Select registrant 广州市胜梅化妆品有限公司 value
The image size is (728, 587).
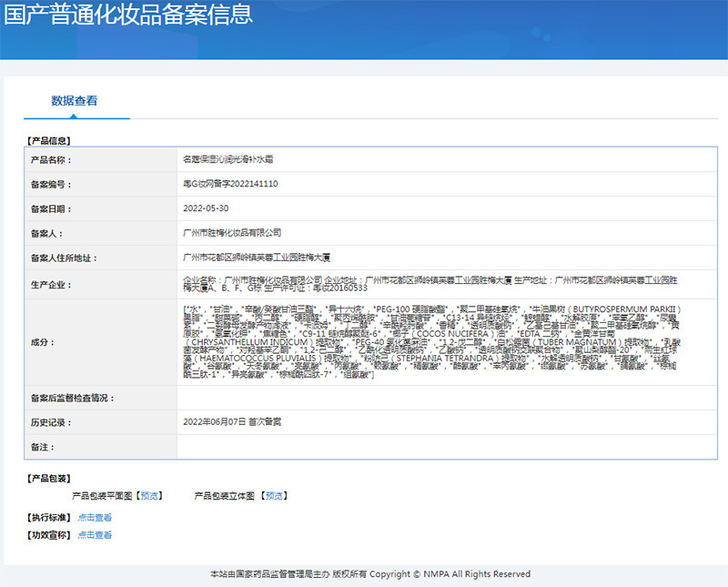click(x=232, y=233)
